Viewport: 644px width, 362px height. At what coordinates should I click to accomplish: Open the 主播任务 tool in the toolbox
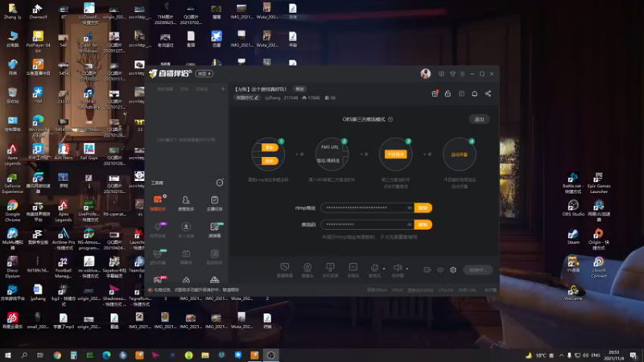click(214, 203)
